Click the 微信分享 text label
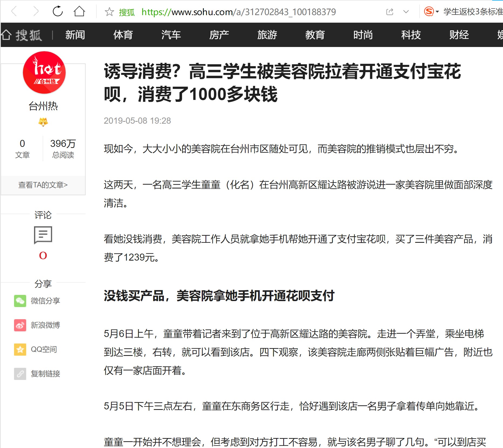Screen dimensions: 503x448 [x=45, y=301]
